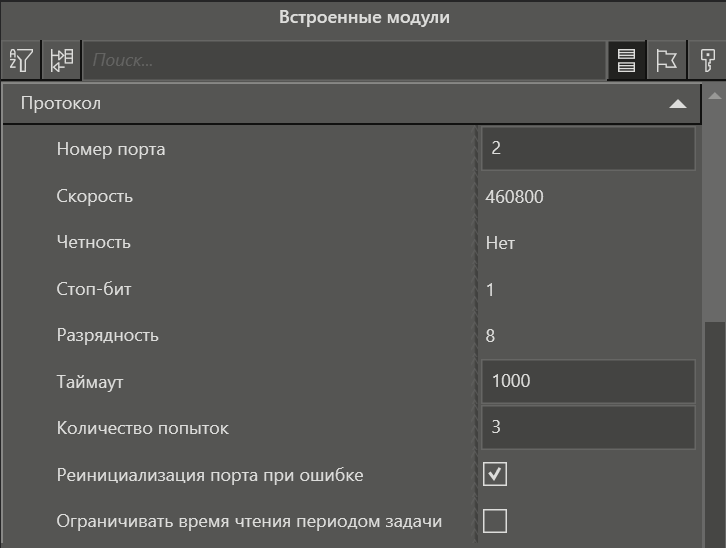This screenshot has height=548, width=726.
Task: Select the Номер порта label
Action: point(111,149)
